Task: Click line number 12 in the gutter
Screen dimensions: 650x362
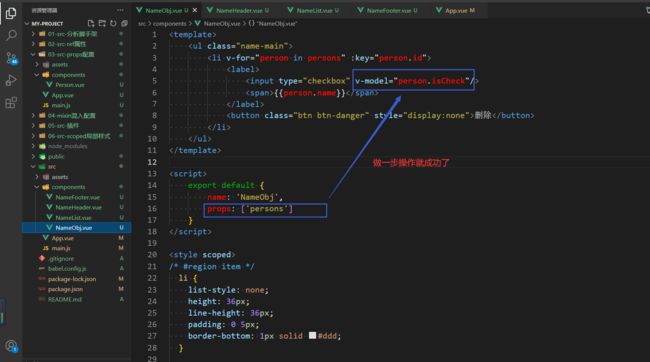Action: click(153, 162)
